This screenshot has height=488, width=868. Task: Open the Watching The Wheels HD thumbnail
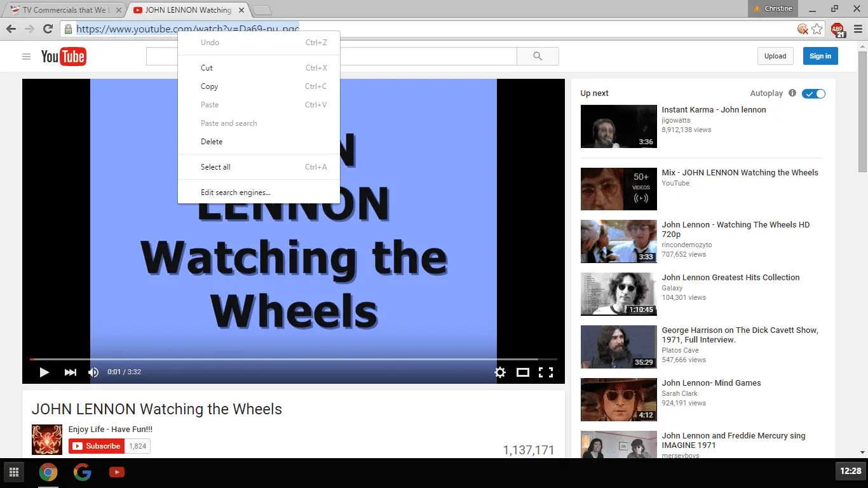point(619,241)
